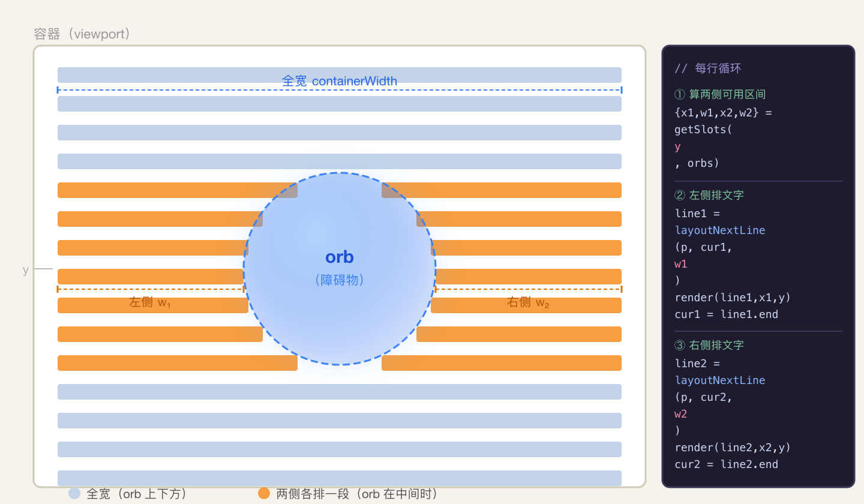Click step ③ 右侧排文字 heading
864x504 pixels.
pyautogui.click(x=709, y=346)
